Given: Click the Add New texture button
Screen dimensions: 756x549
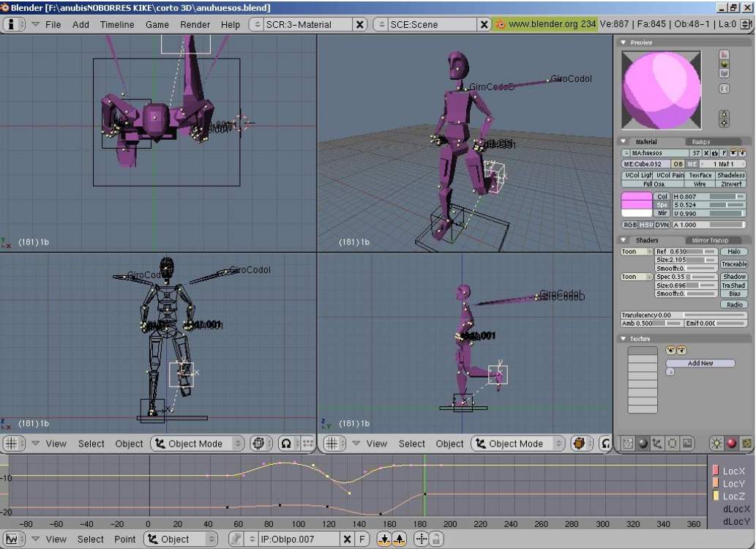Looking at the screenshot, I should 700,363.
